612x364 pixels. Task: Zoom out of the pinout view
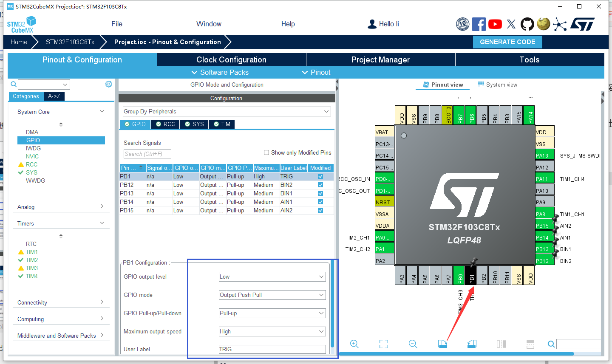click(x=413, y=344)
